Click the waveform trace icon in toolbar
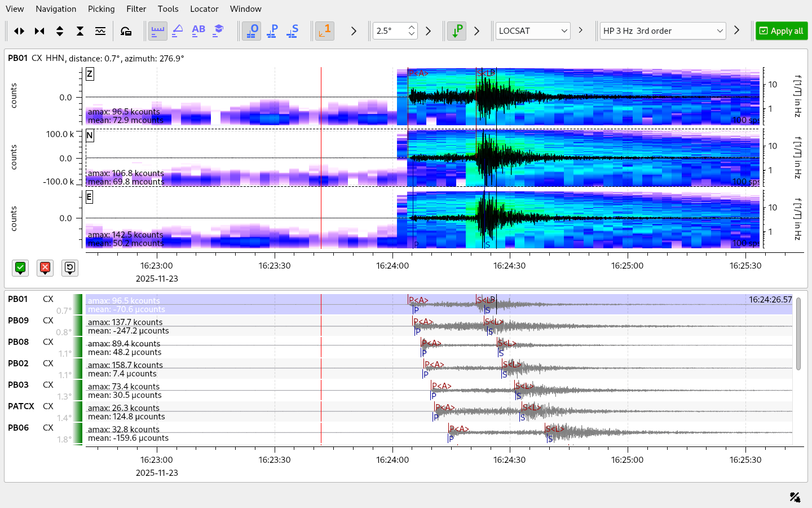The image size is (812, 508). point(100,31)
